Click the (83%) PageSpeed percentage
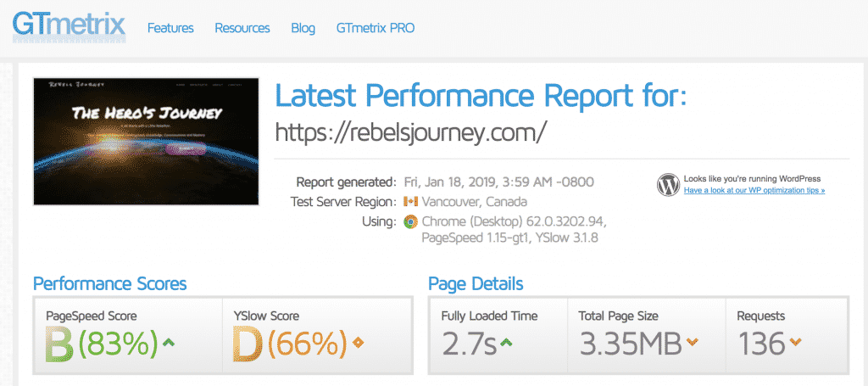 point(118,344)
